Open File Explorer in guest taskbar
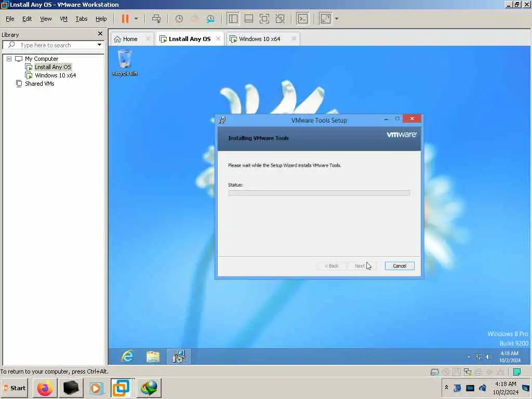Viewport: 532px width, 399px height. tap(153, 356)
